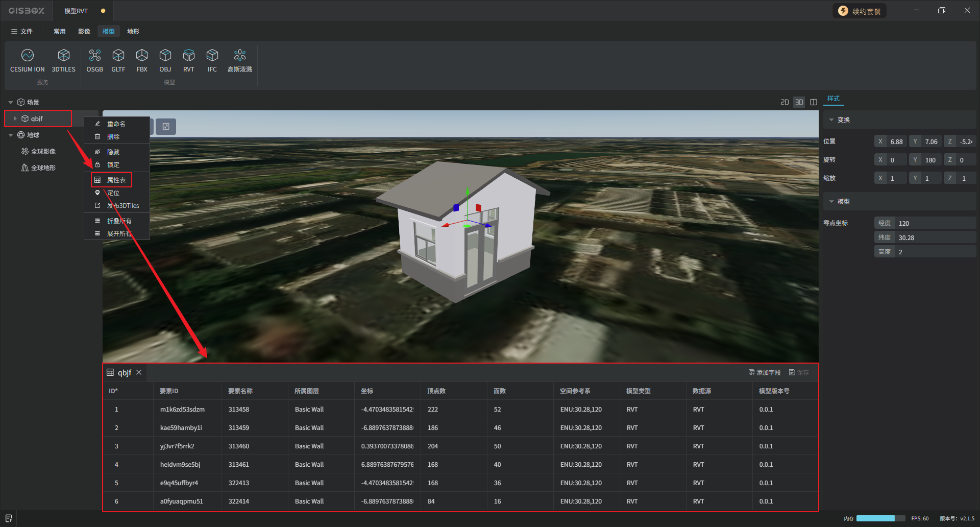Image resolution: width=980 pixels, height=527 pixels.
Task: Click the 添加字段 button
Action: 765,372
